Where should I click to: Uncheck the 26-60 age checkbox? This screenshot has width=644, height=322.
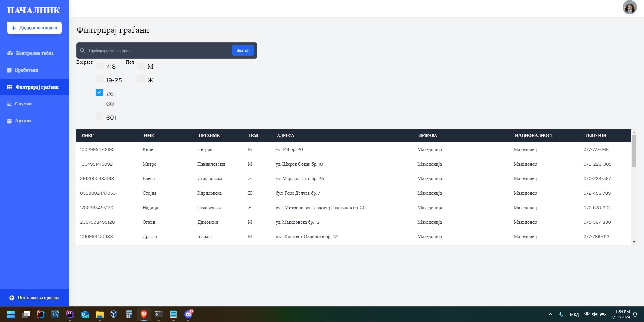point(99,93)
